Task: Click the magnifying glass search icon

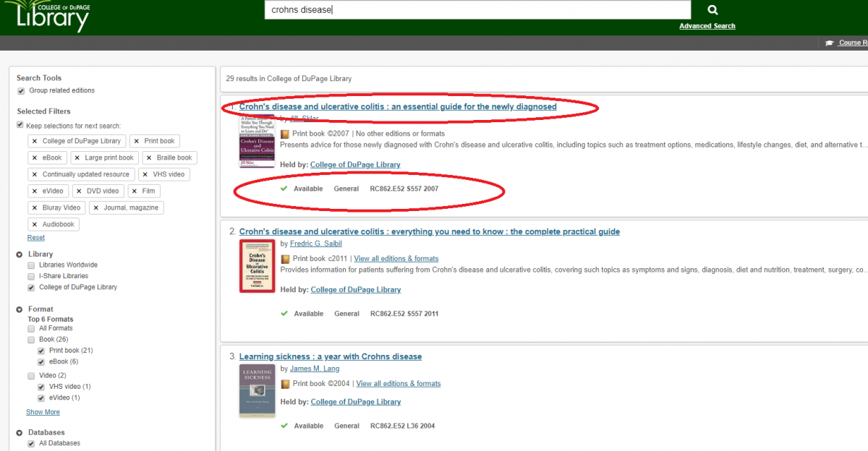Action: point(712,10)
